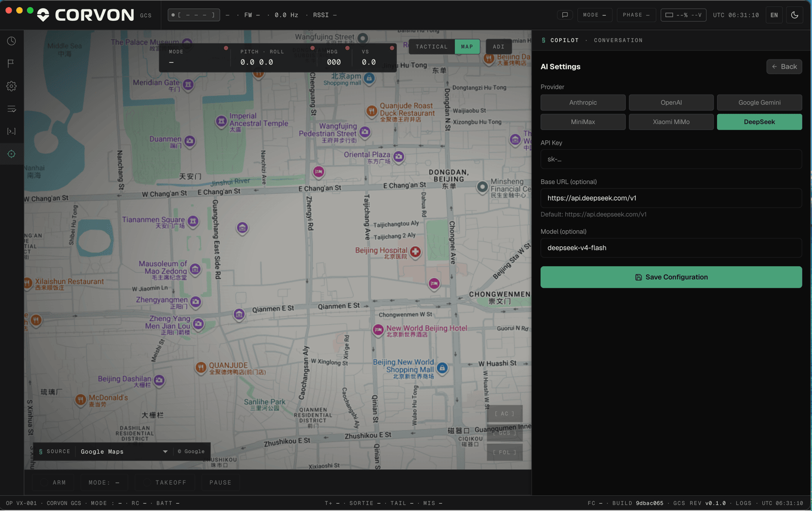Select OpenAI as AI provider
The width and height of the screenshot is (812, 511).
pyautogui.click(x=671, y=103)
